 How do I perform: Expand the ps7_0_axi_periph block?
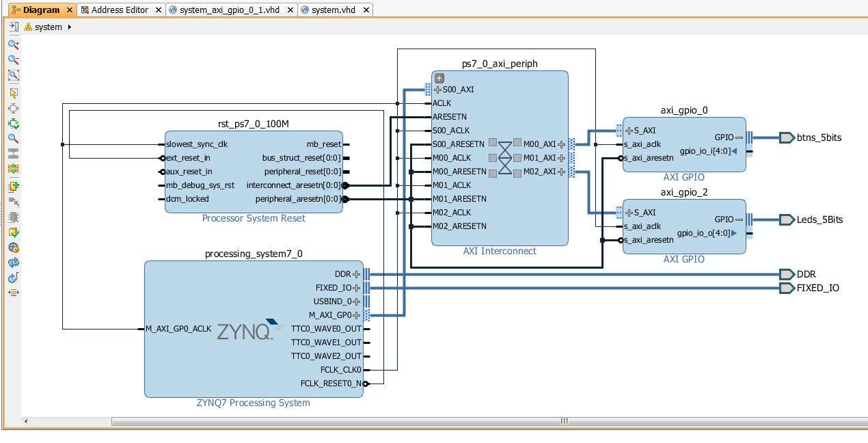[x=438, y=78]
